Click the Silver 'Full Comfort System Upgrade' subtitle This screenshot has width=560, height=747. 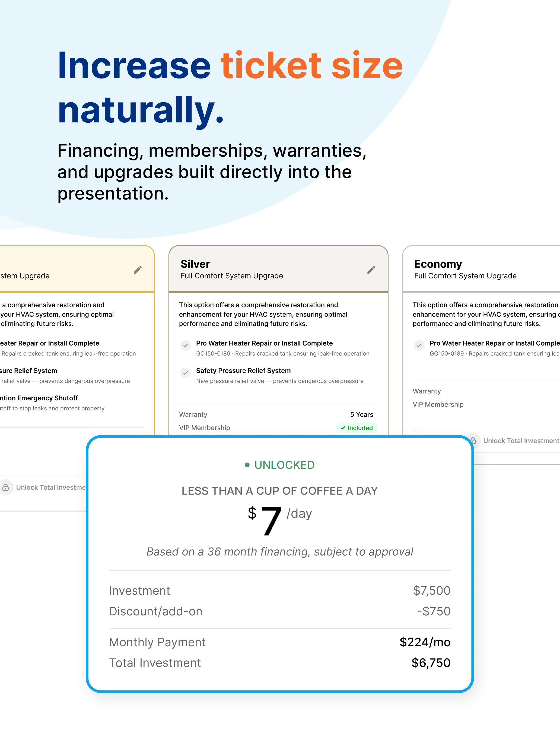tap(231, 276)
